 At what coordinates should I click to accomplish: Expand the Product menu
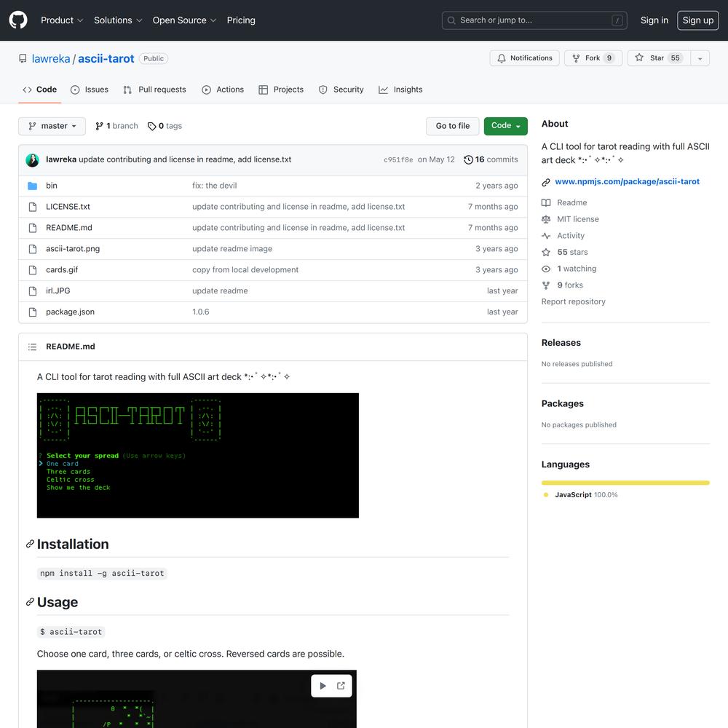[62, 20]
